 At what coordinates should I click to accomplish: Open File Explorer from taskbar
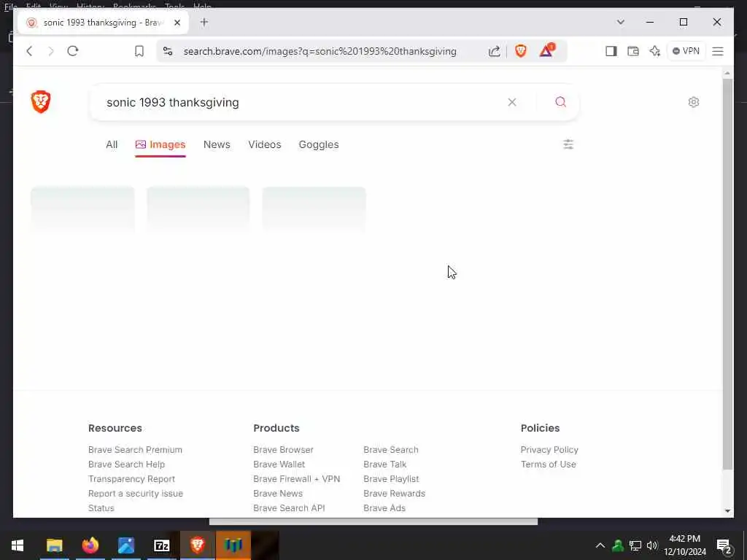coord(54,545)
